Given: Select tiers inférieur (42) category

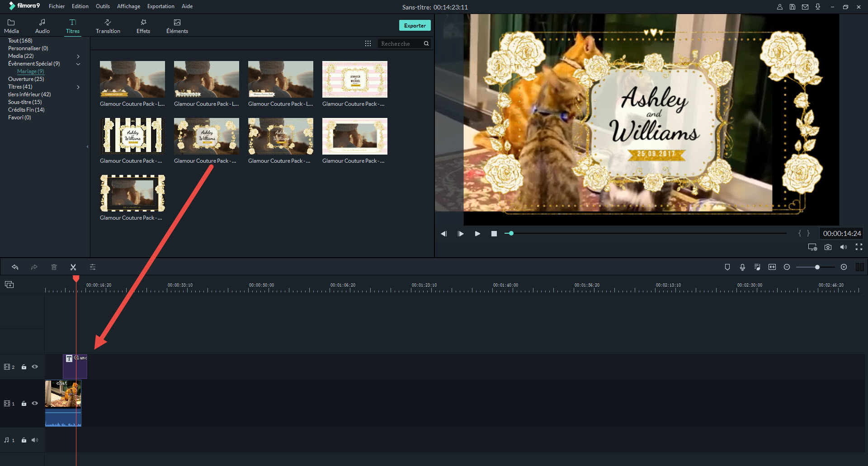Looking at the screenshot, I should point(29,94).
